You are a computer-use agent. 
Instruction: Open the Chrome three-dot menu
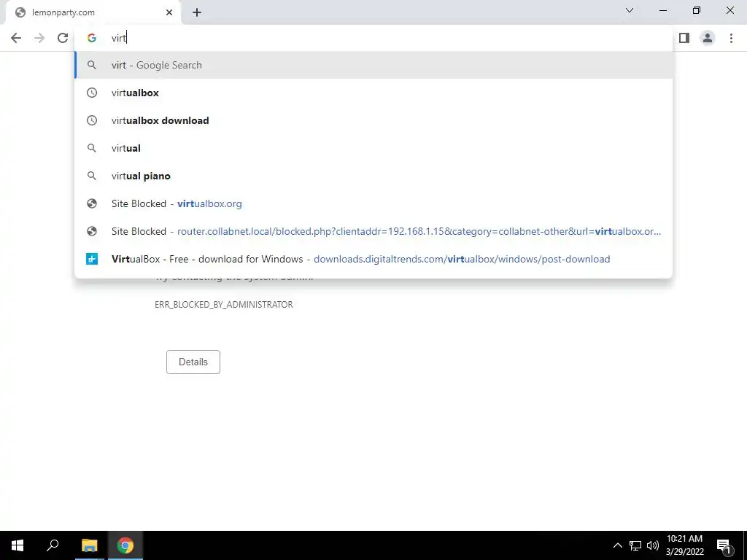pos(731,38)
